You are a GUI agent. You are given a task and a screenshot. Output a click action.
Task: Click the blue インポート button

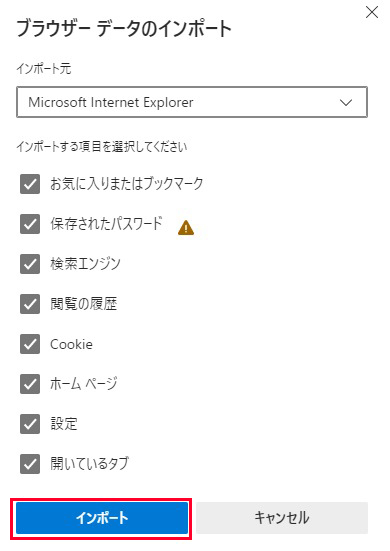102,518
